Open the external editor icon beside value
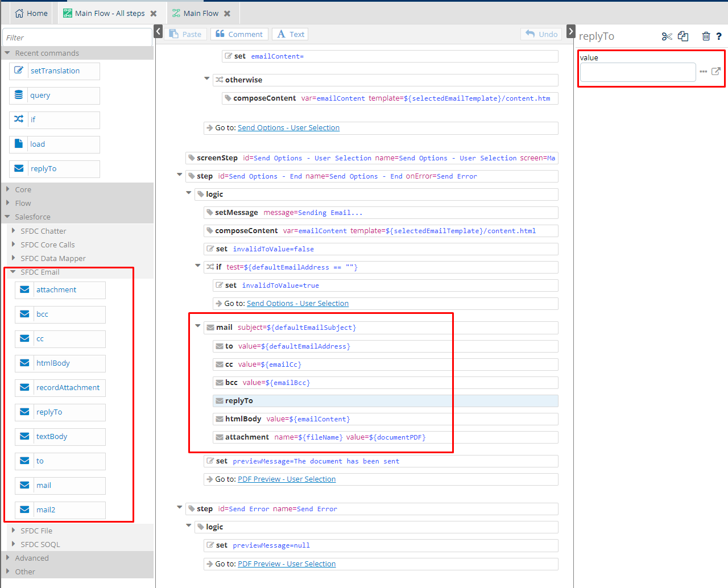728x588 pixels. (716, 72)
